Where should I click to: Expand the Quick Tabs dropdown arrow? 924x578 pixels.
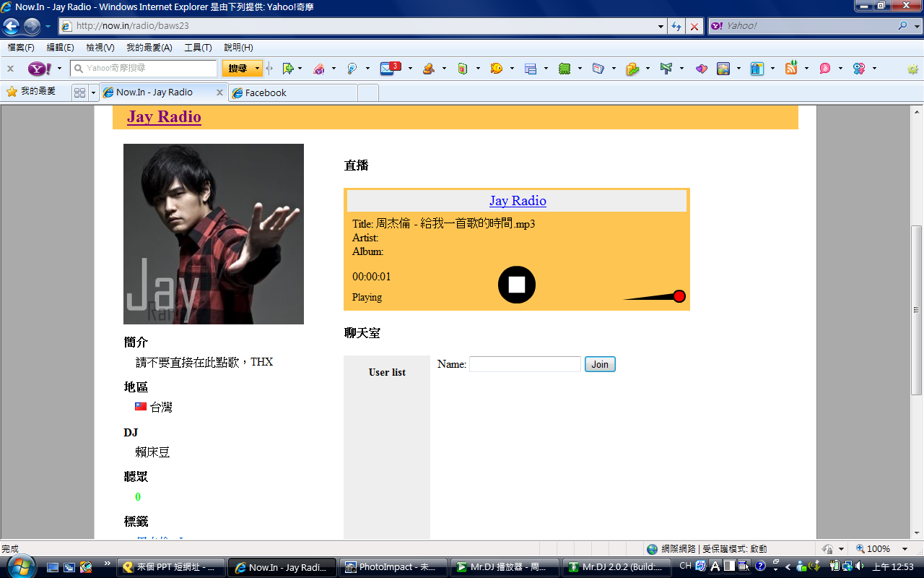(93, 92)
